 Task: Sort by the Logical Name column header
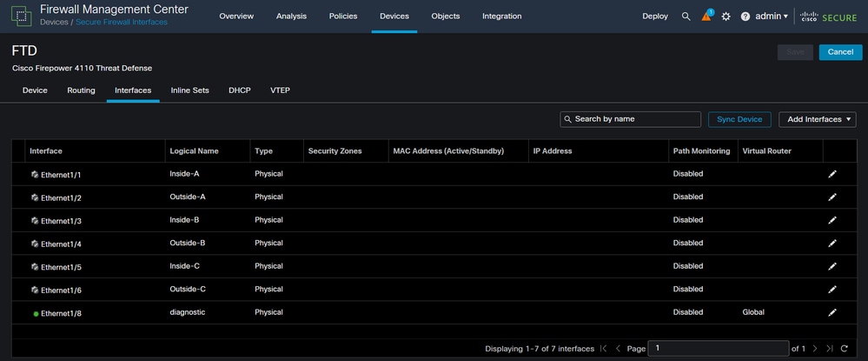pos(195,150)
